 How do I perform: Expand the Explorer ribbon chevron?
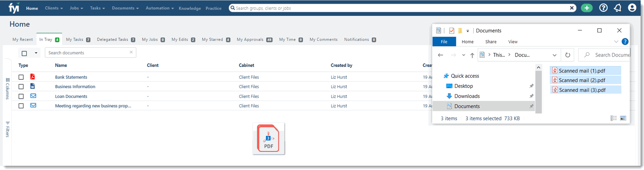(x=616, y=41)
